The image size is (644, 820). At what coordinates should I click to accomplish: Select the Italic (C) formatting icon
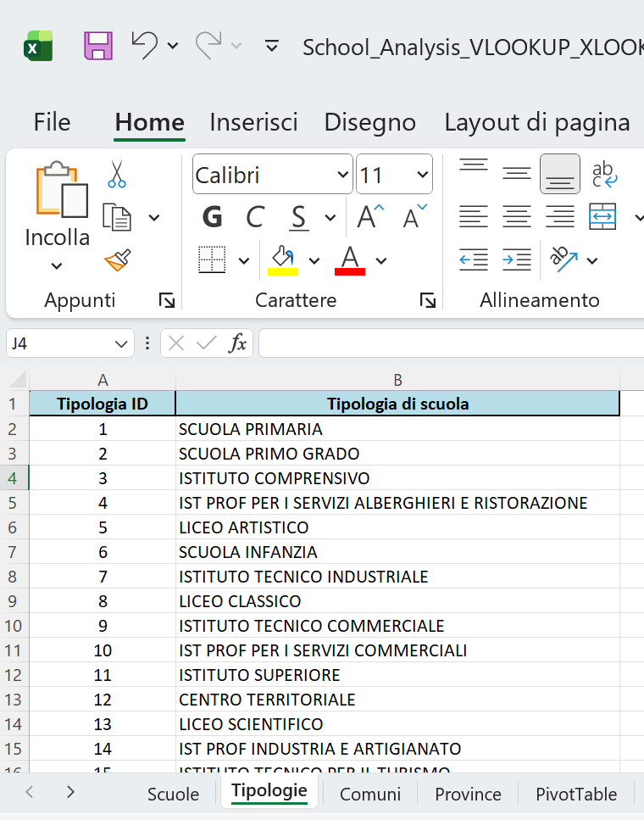click(x=254, y=217)
